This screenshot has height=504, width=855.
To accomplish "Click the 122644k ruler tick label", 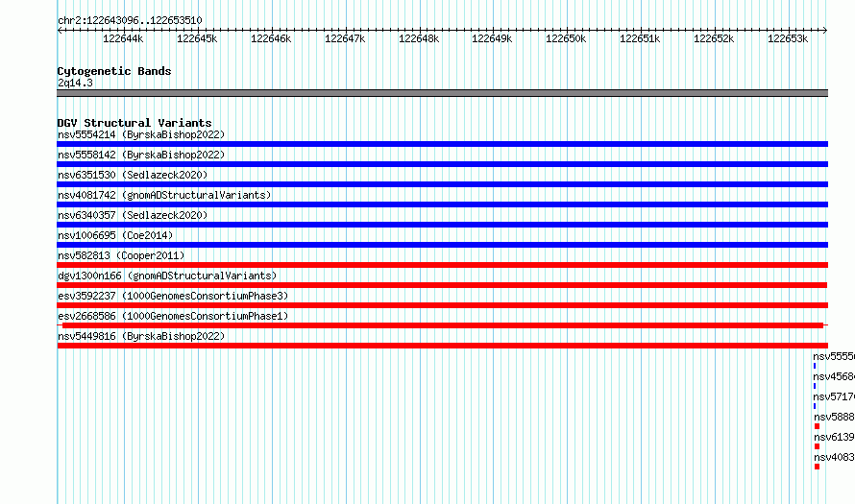I will point(123,38).
